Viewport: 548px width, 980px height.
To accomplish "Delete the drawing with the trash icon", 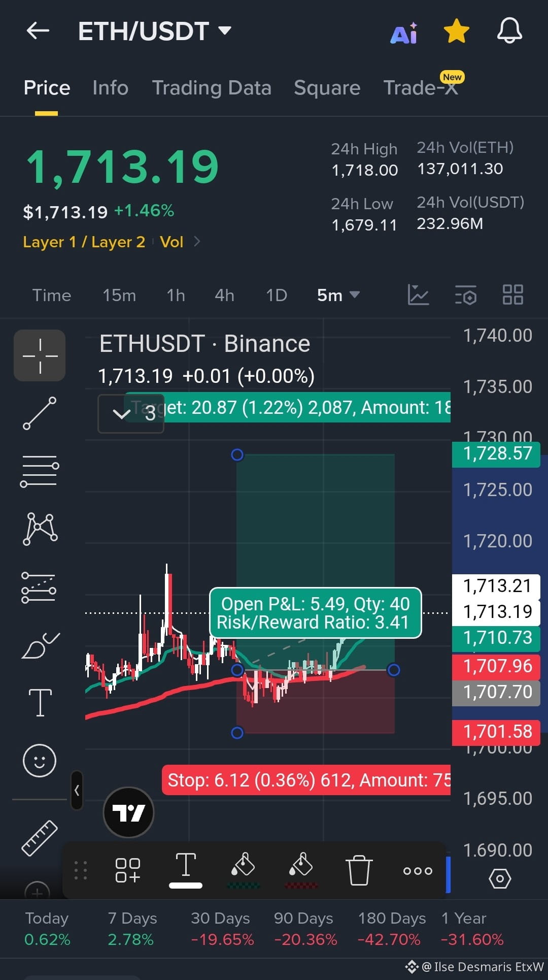I will (359, 870).
